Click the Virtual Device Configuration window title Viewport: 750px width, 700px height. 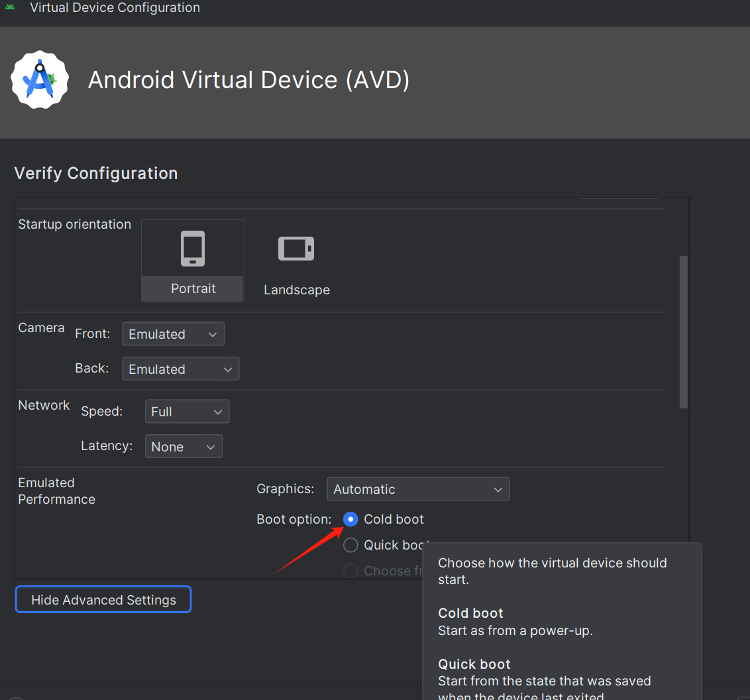[115, 8]
